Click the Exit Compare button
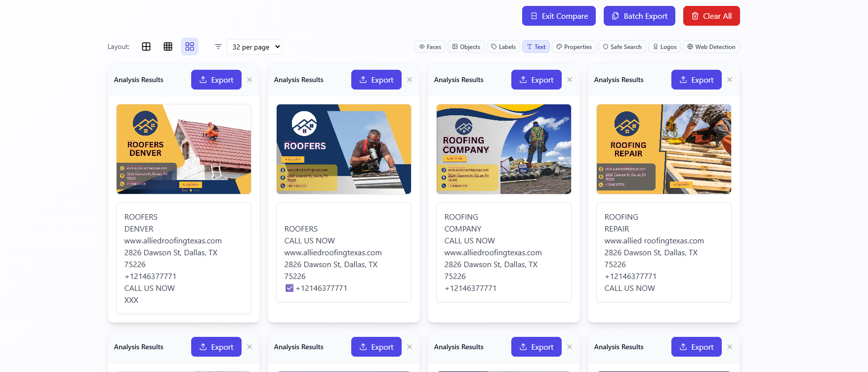Image resolution: width=868 pixels, height=372 pixels. [559, 16]
